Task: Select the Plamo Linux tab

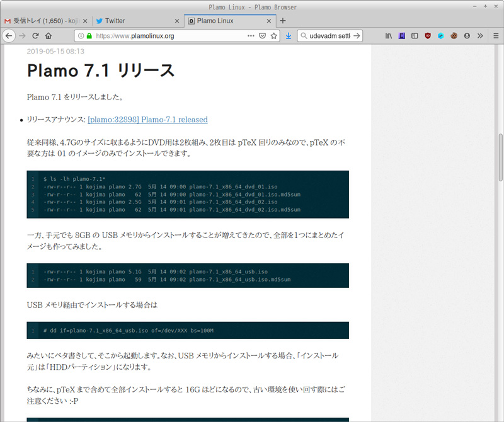Action: point(230,21)
